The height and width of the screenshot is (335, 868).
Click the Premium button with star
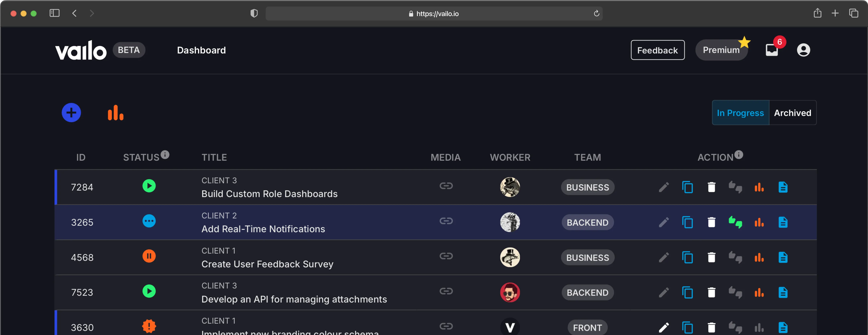click(721, 50)
